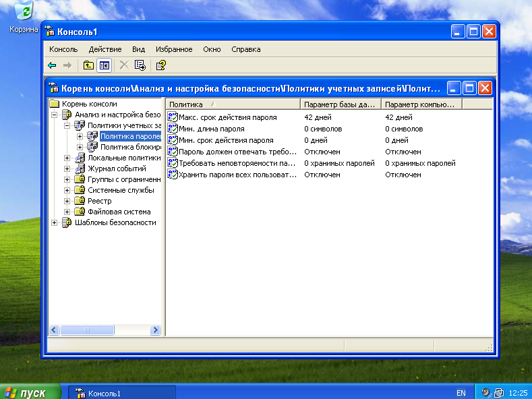Screen dimensions: 532x399
Task: Click the tray icon left of network
Action: click(486, 393)
